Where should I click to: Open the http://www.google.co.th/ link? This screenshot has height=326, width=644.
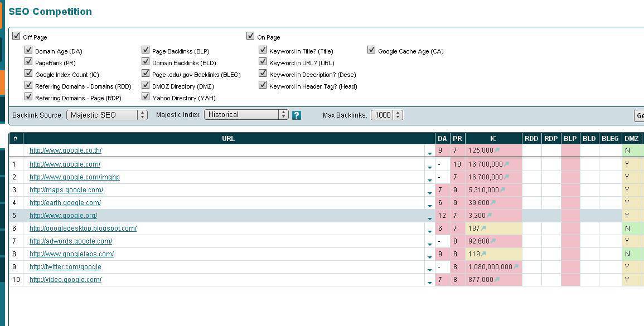(x=66, y=150)
